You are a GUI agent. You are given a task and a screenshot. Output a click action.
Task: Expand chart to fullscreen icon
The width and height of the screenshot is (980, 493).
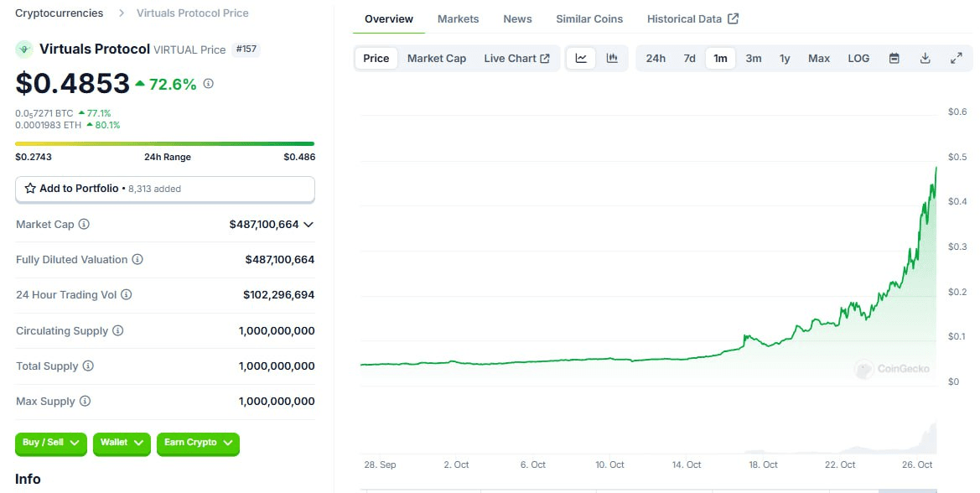click(957, 58)
